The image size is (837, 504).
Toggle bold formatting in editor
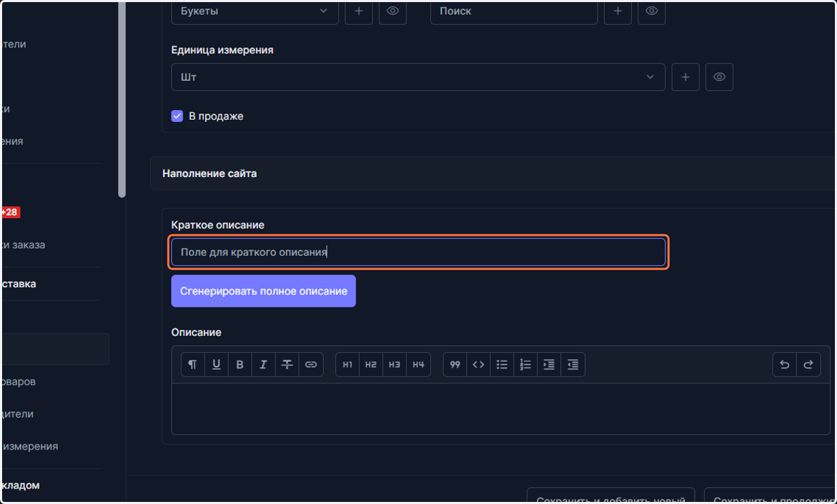click(240, 365)
